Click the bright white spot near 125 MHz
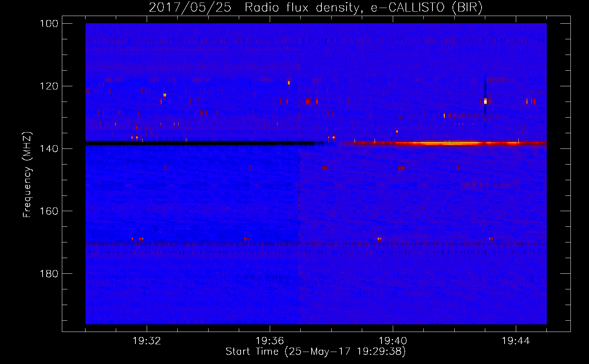 [485, 101]
